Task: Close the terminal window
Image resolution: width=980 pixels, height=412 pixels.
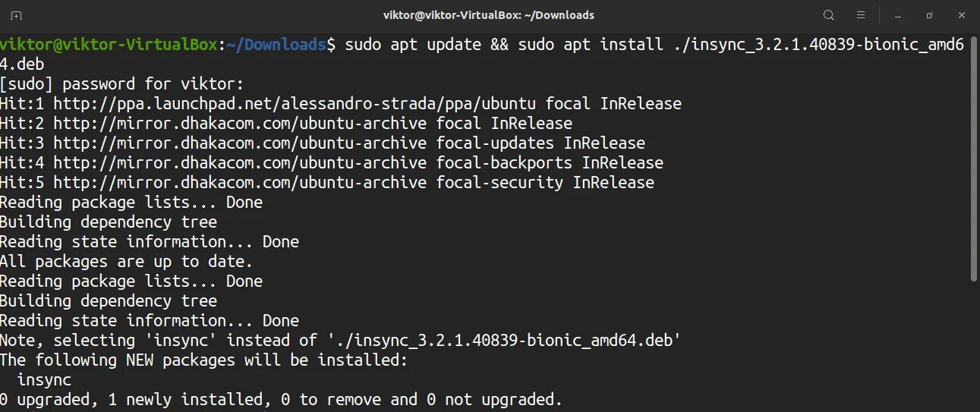Action: pos(960,15)
